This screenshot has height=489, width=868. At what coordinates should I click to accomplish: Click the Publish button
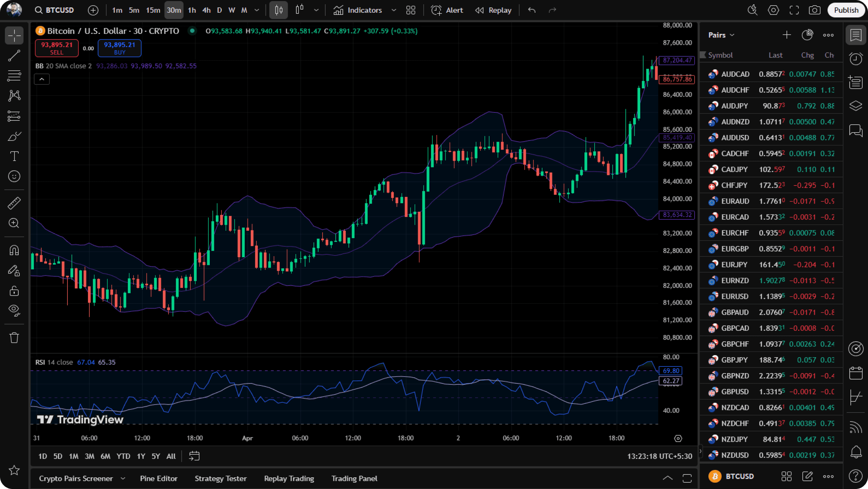click(846, 10)
